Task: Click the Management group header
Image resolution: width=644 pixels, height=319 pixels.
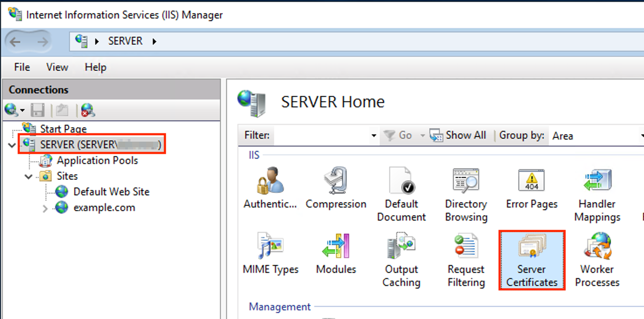Action: click(x=280, y=307)
